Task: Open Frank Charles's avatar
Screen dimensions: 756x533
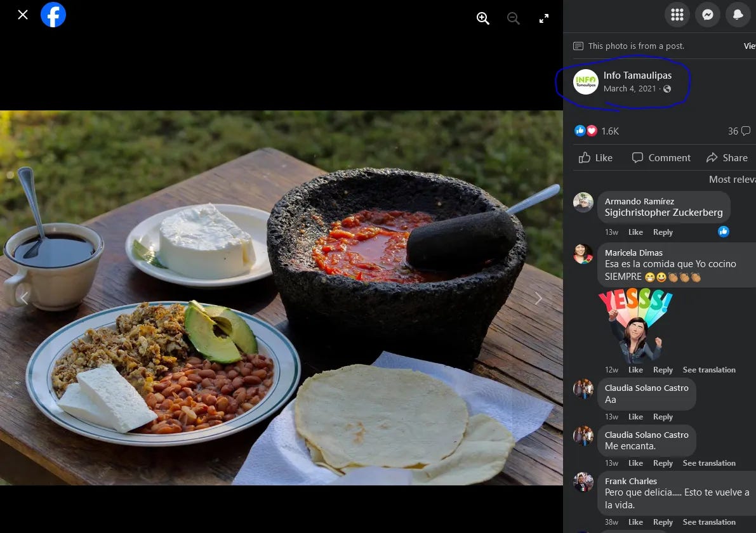Action: 583,482
